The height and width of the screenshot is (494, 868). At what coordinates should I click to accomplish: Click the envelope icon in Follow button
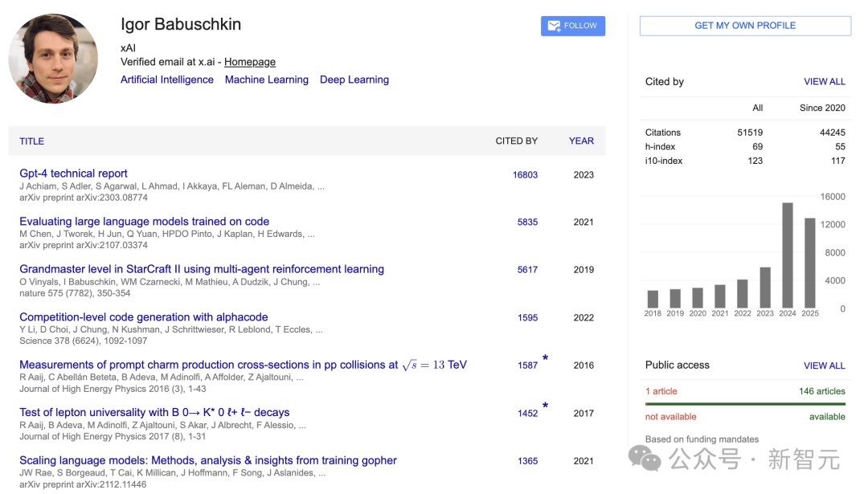(554, 26)
